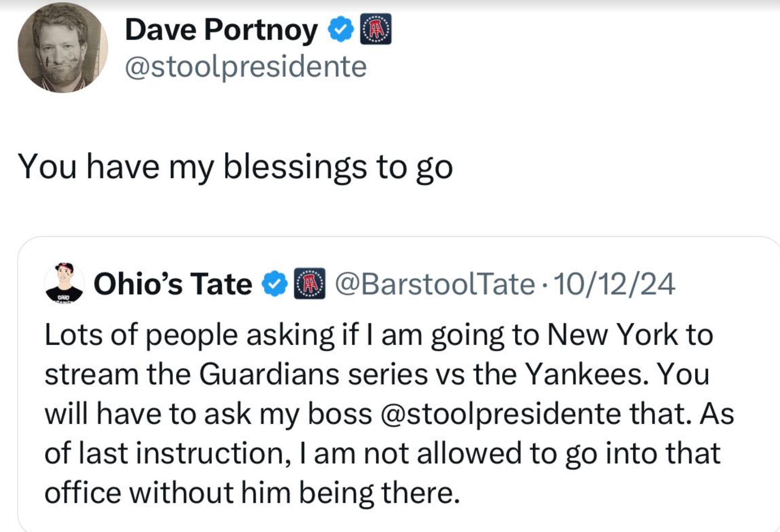Open the Dave Portnoy display name link
Screen dimensions: 780x532
click(x=221, y=30)
